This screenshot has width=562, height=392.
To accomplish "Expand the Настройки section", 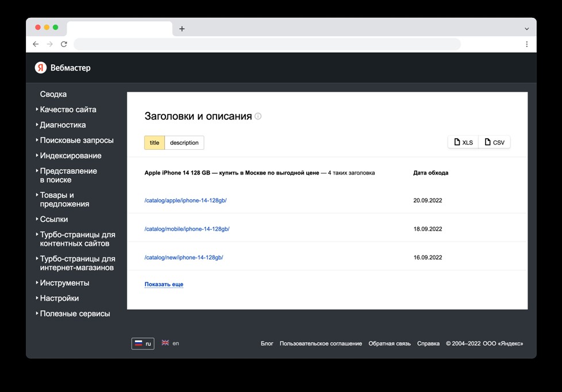I will 57,298.
